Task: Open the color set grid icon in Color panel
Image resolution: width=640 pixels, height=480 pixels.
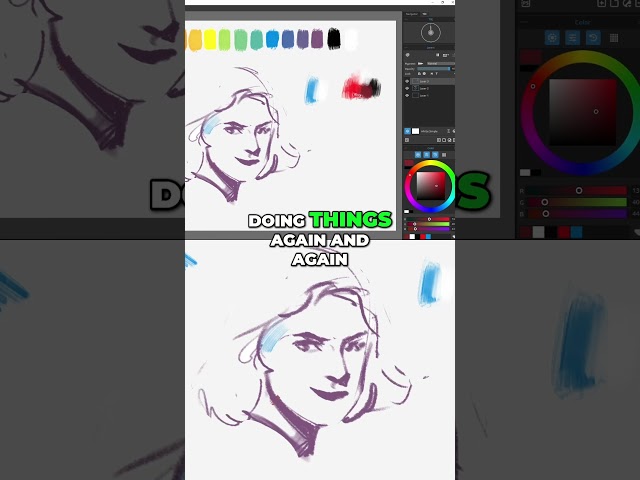Action: (444, 155)
